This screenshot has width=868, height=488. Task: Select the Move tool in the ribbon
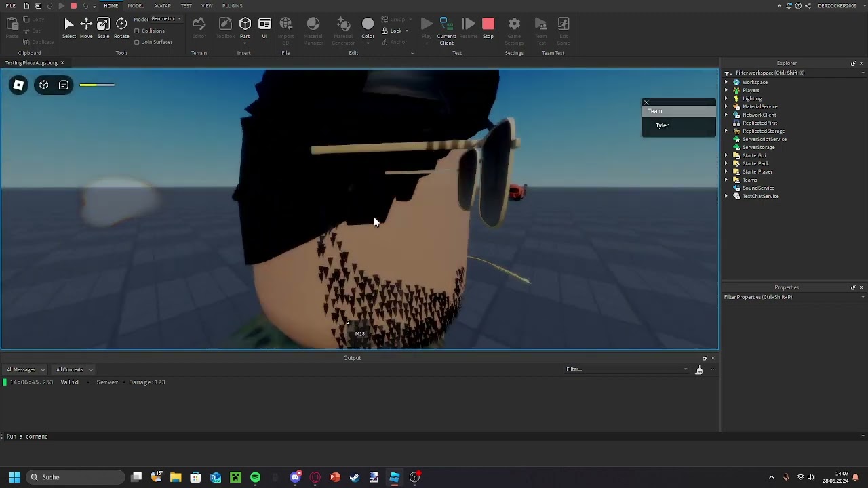[x=86, y=27]
